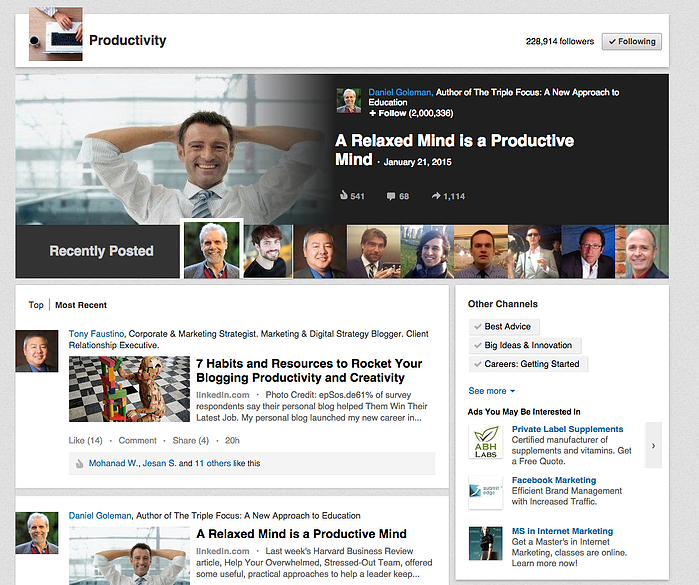Open Daniel Goleman's profile link in banner
Image resolution: width=699 pixels, height=585 pixels.
[x=400, y=92]
